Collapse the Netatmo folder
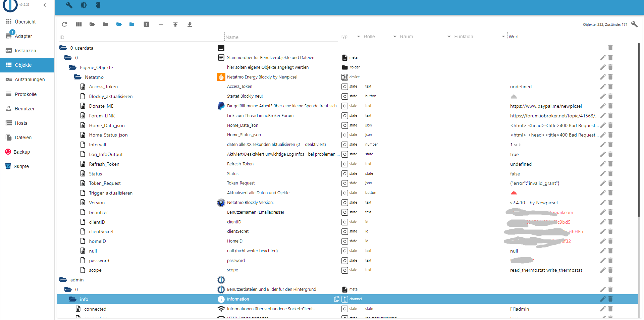The image size is (644, 320). [78, 77]
